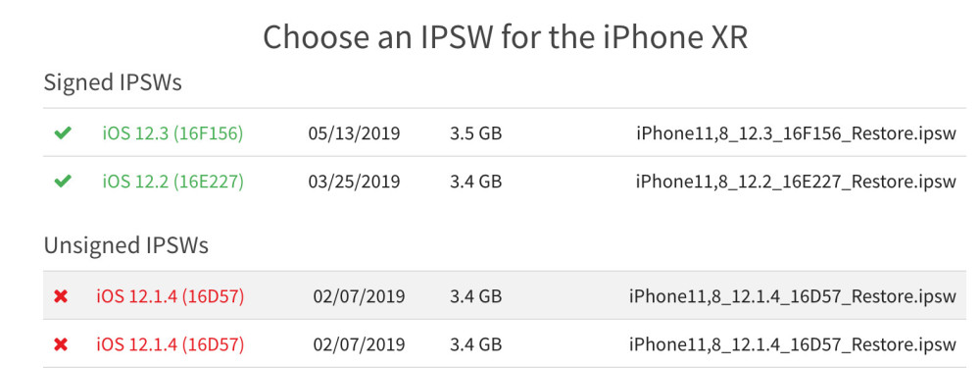Click the iPhone11,8_12.3_16F156_Restore.ipsw filename

point(796,133)
